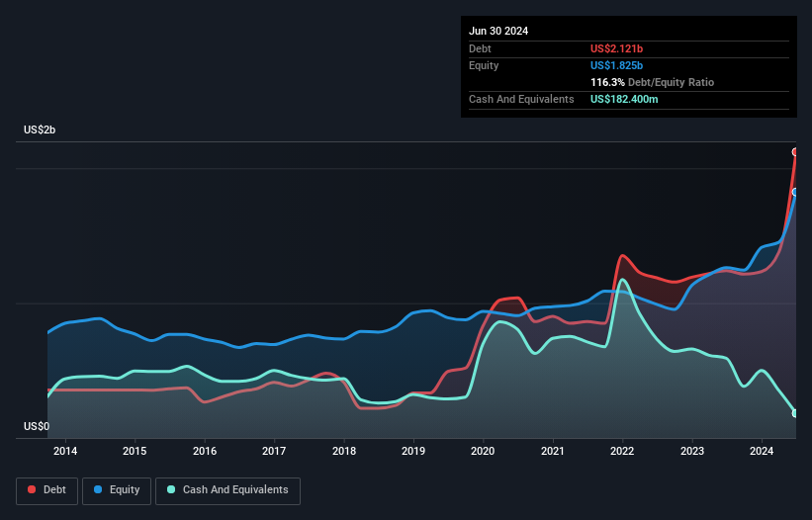
Task: Click the US$2b y-axis label
Action: point(40,130)
